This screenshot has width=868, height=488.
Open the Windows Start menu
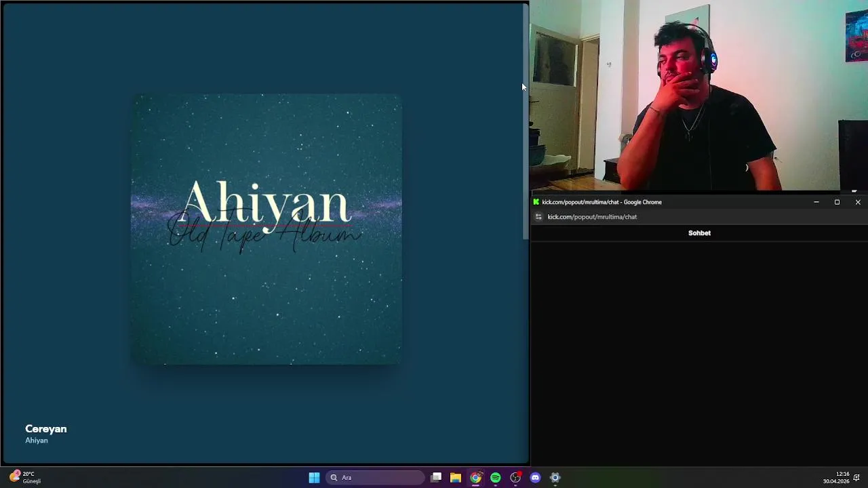314,478
